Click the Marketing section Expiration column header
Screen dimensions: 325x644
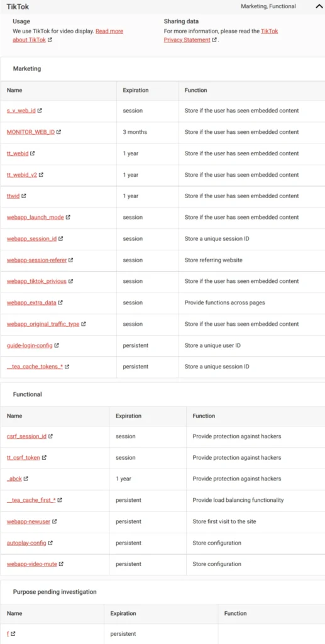[x=135, y=91]
